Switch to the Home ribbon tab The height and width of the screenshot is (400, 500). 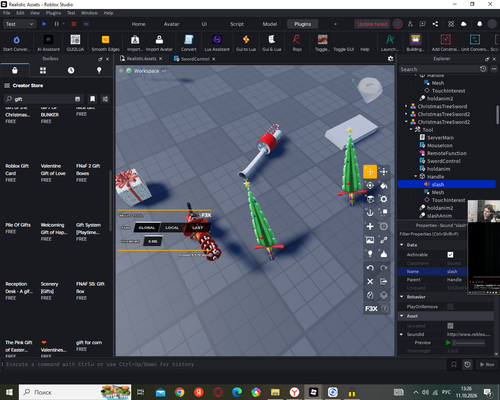coord(138,24)
